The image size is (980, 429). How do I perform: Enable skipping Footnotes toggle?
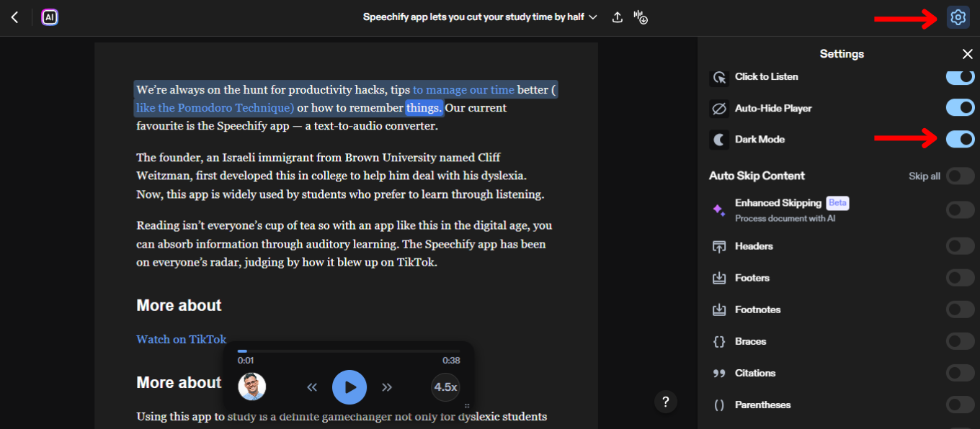(961, 310)
